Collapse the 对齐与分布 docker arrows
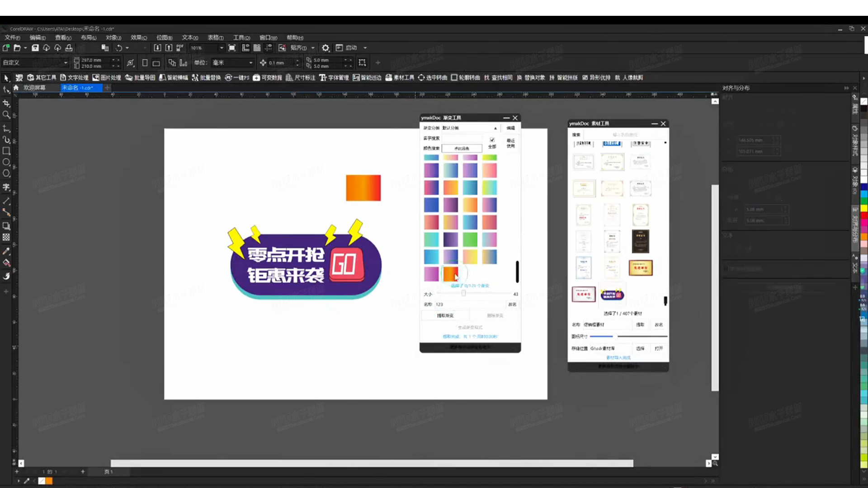 click(846, 88)
